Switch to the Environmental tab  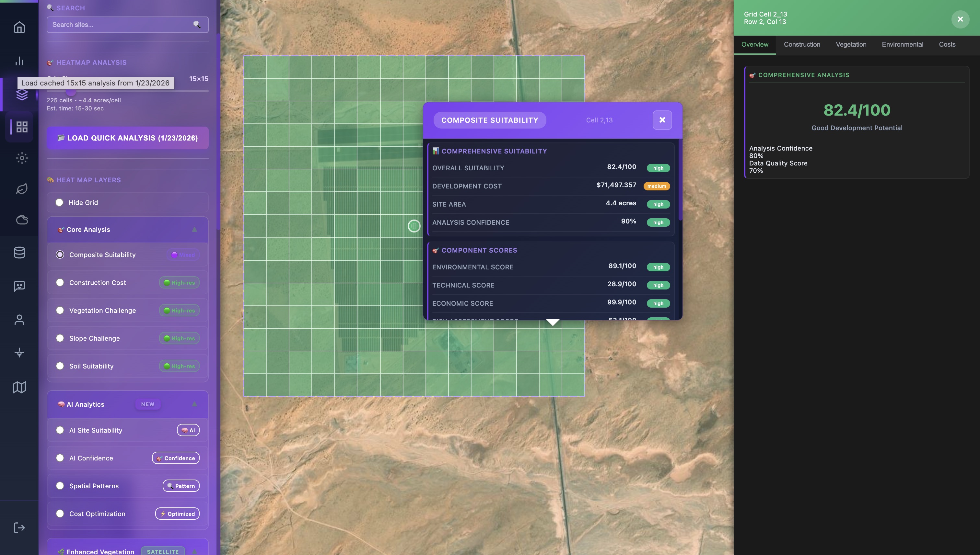point(903,44)
